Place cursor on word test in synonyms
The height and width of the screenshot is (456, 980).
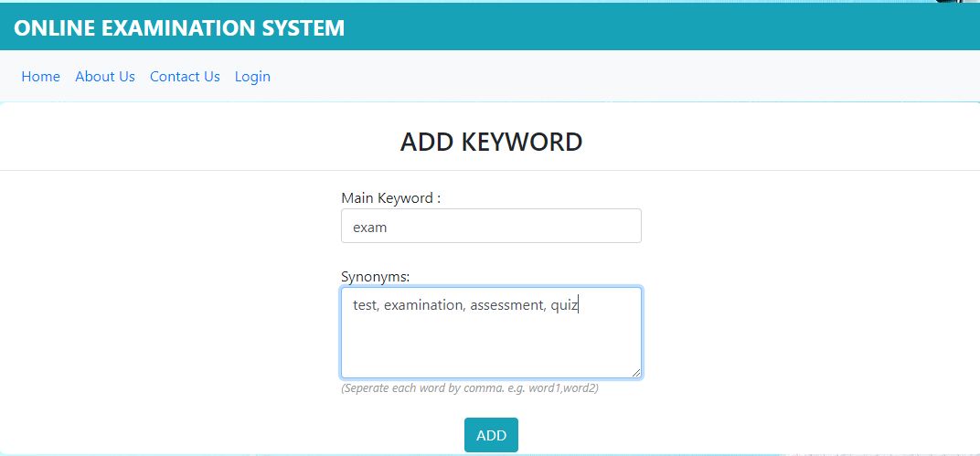point(365,305)
